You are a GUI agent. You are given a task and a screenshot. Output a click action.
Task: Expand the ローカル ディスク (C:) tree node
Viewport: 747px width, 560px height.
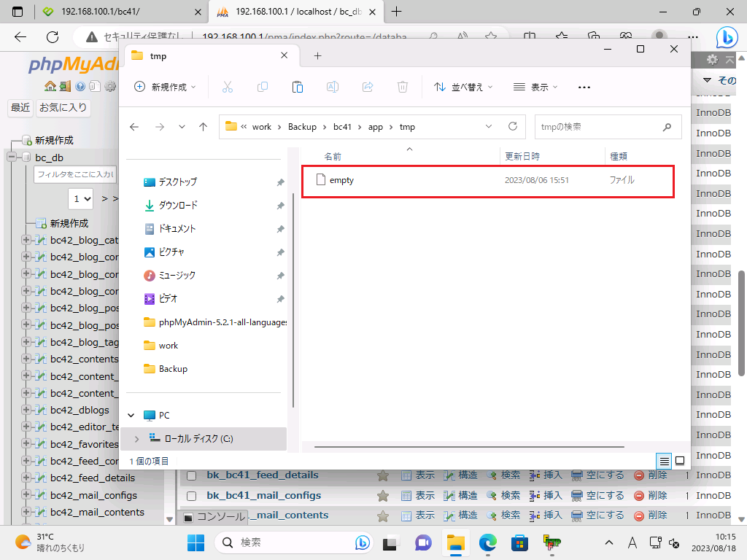point(136,439)
